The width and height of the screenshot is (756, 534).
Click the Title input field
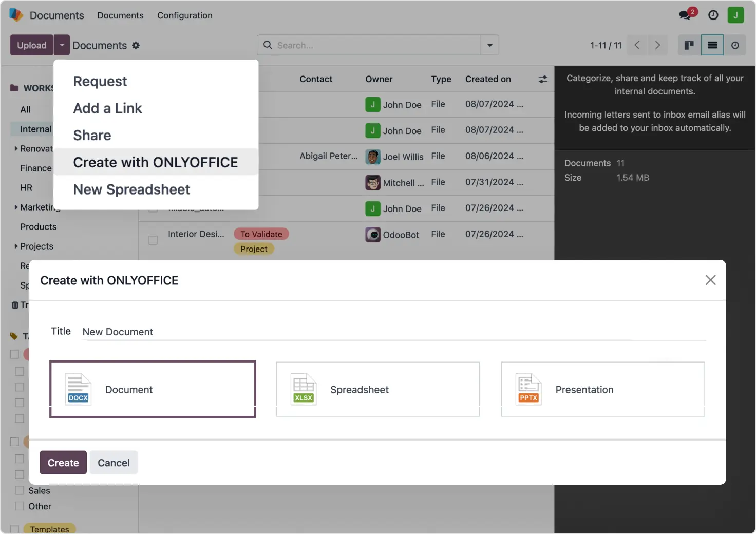[x=394, y=332]
